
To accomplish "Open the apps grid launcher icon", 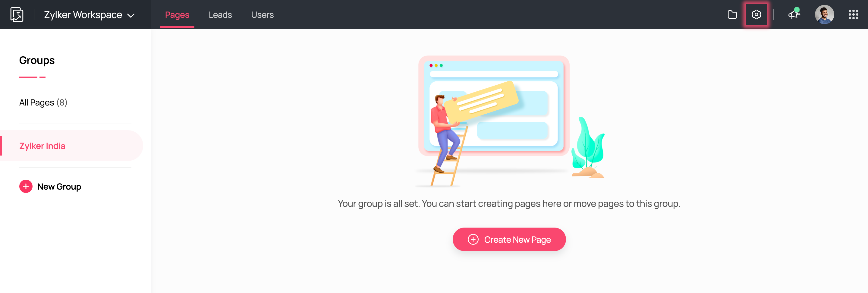I will (x=853, y=14).
